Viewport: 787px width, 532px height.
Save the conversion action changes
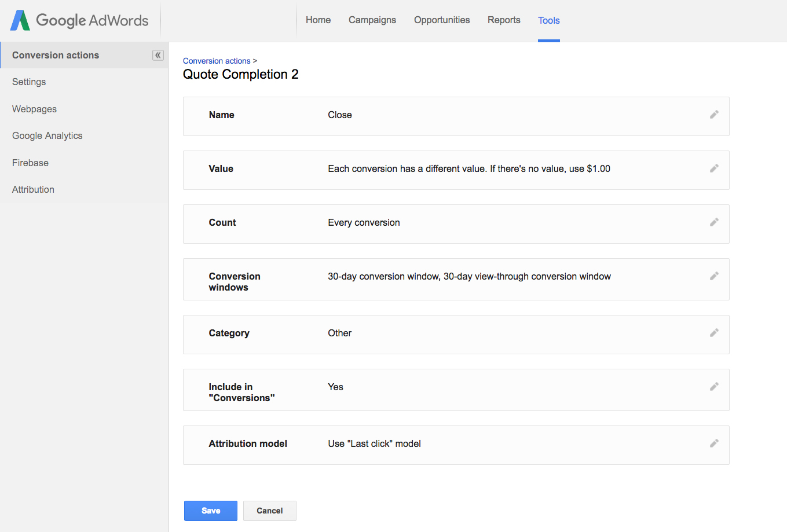coord(211,511)
